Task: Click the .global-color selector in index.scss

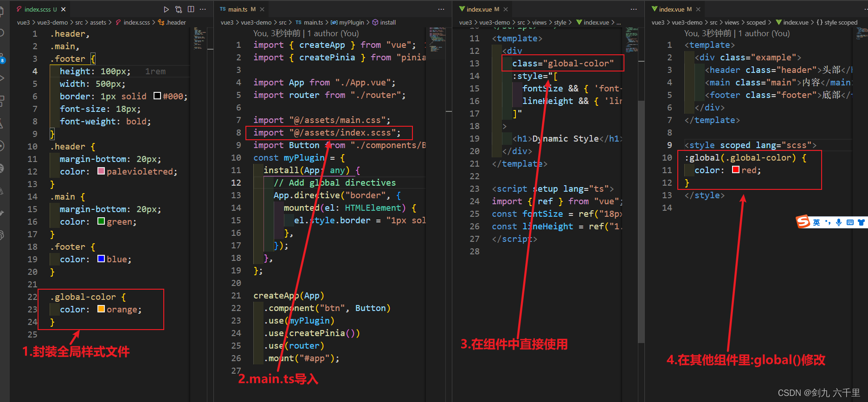Action: point(83,297)
